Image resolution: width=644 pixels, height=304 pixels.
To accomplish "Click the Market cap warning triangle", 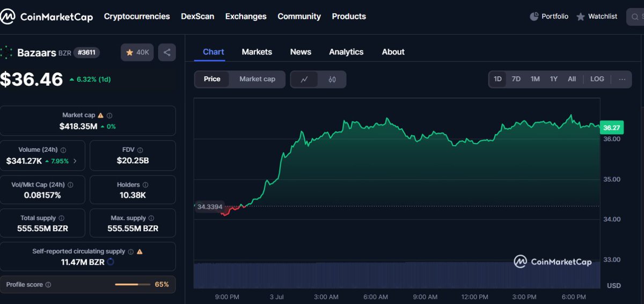I will tap(101, 115).
